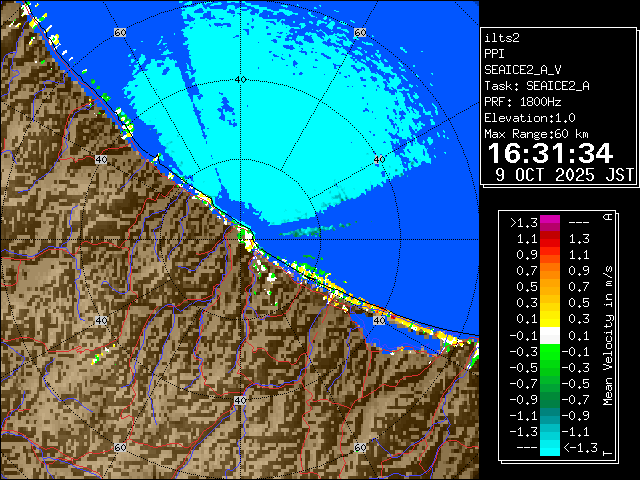640x480 pixels.
Task: Click the Max Range:60 km text
Action: [x=536, y=134]
